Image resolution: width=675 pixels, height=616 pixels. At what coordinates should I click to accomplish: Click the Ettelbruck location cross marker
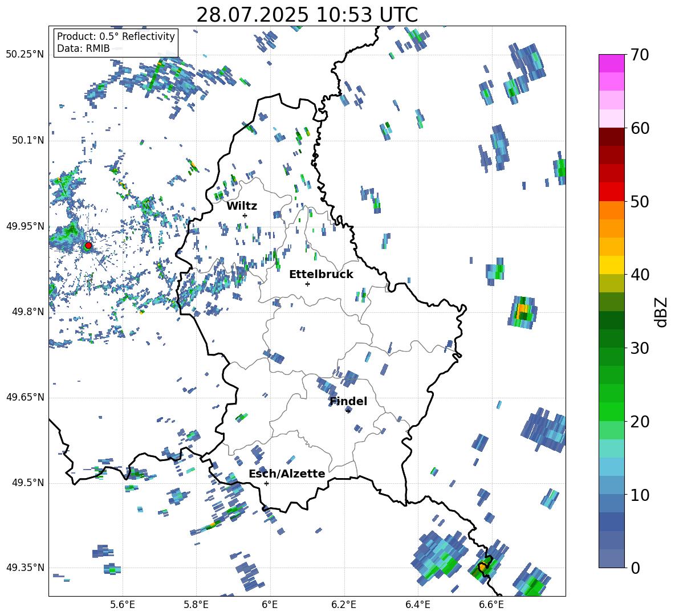pos(307,284)
